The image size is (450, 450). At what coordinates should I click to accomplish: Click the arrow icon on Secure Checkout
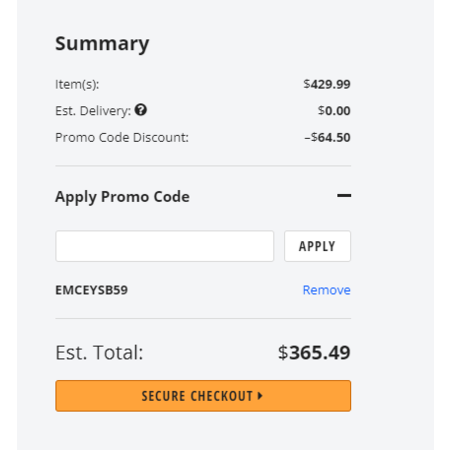(260, 396)
